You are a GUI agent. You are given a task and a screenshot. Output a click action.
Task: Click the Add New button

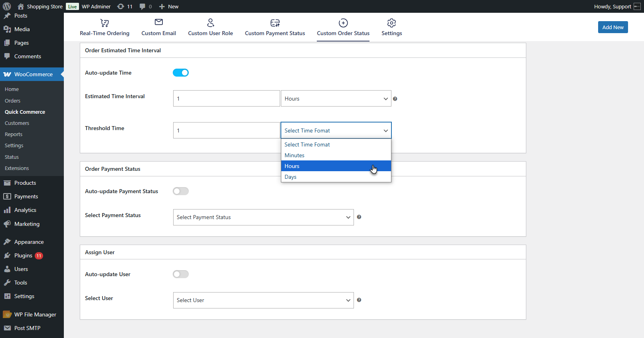pyautogui.click(x=612, y=27)
